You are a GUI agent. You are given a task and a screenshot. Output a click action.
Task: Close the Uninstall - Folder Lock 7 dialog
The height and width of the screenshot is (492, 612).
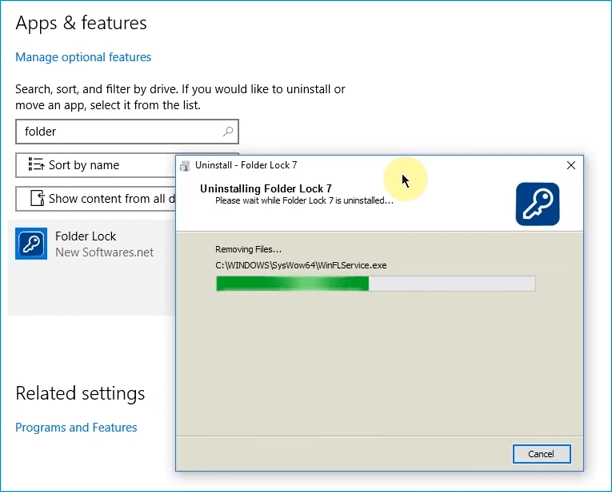[x=571, y=164]
